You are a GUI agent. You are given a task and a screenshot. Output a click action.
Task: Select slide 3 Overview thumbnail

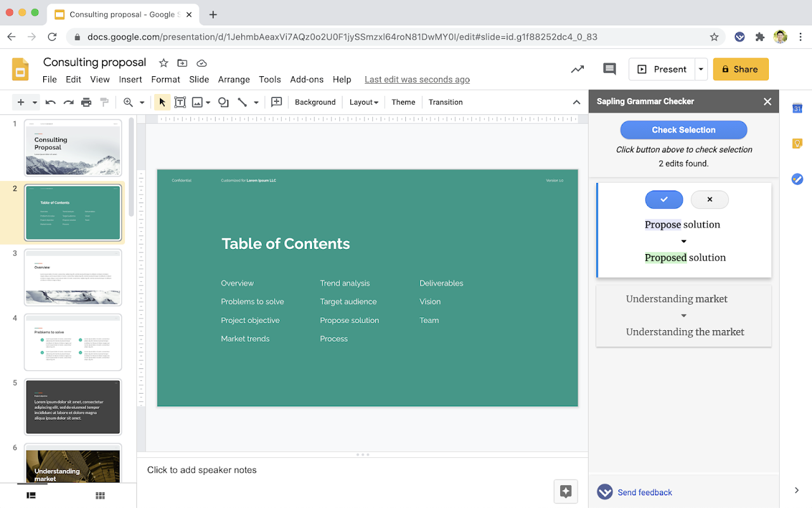click(x=73, y=277)
